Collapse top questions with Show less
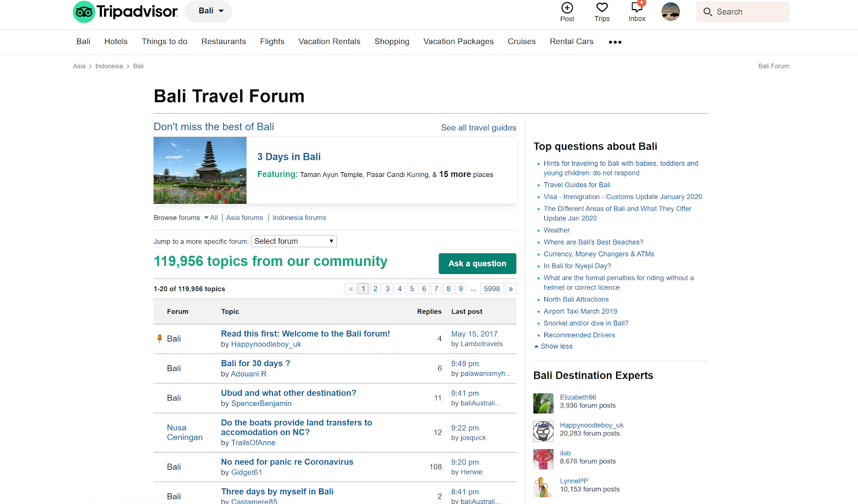 [553, 346]
